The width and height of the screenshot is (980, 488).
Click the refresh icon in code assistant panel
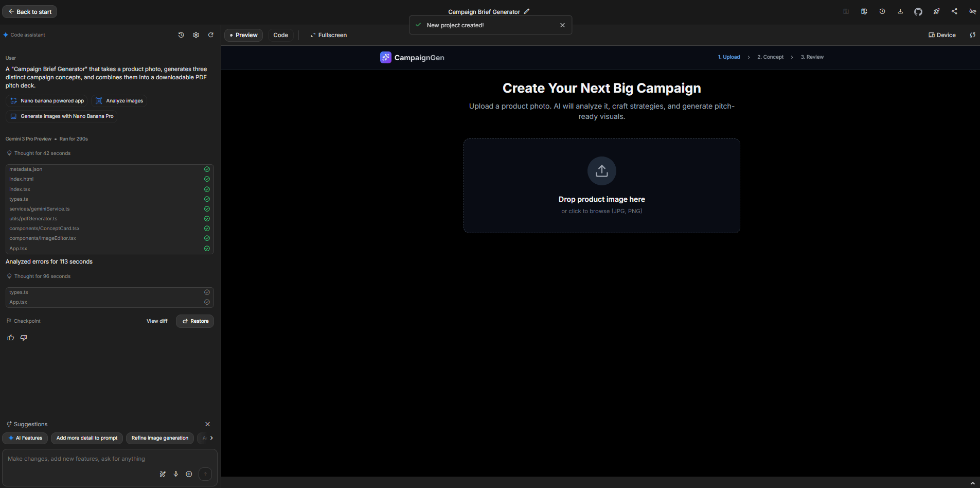[x=211, y=35]
